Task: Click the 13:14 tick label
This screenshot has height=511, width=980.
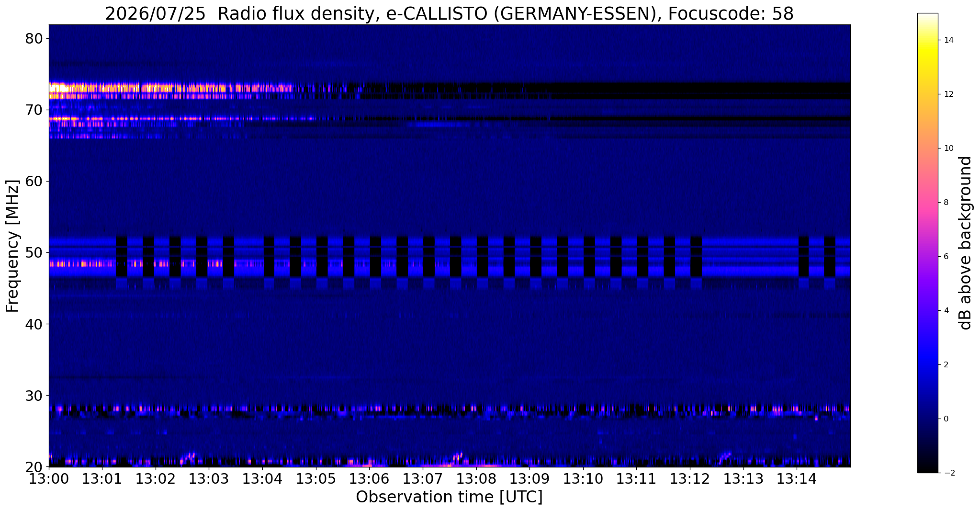Action: [x=797, y=478]
